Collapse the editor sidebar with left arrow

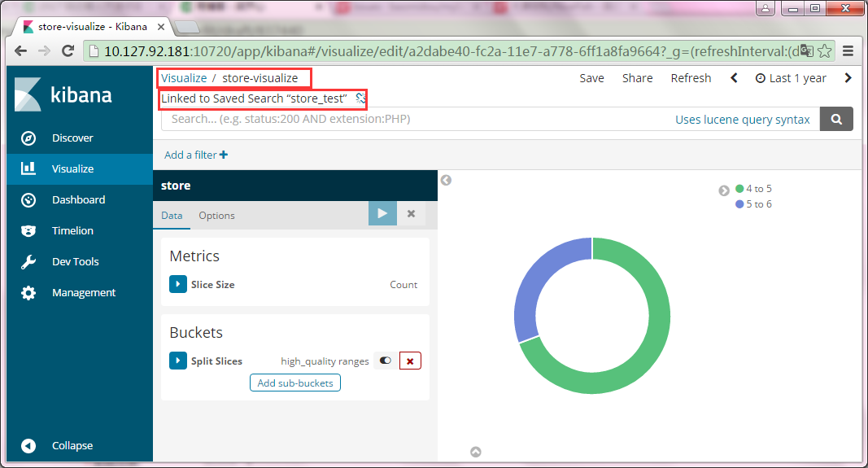[446, 180]
